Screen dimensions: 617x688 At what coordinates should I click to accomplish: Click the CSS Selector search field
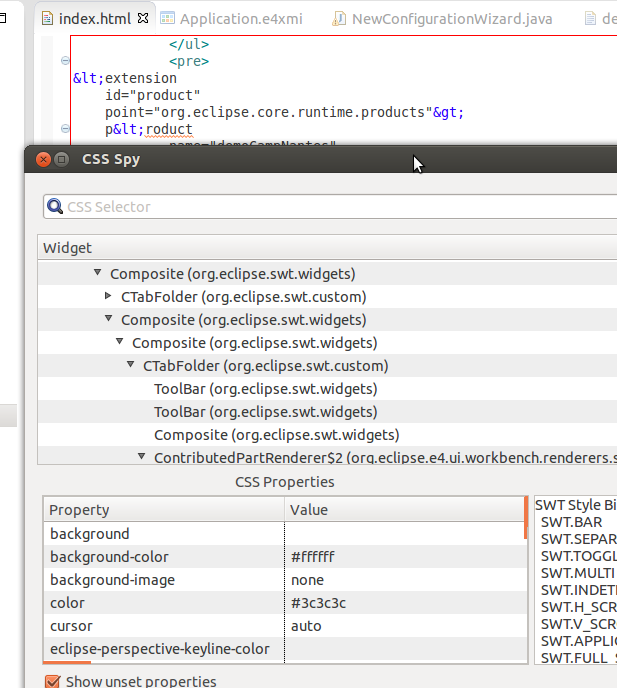pos(330,207)
